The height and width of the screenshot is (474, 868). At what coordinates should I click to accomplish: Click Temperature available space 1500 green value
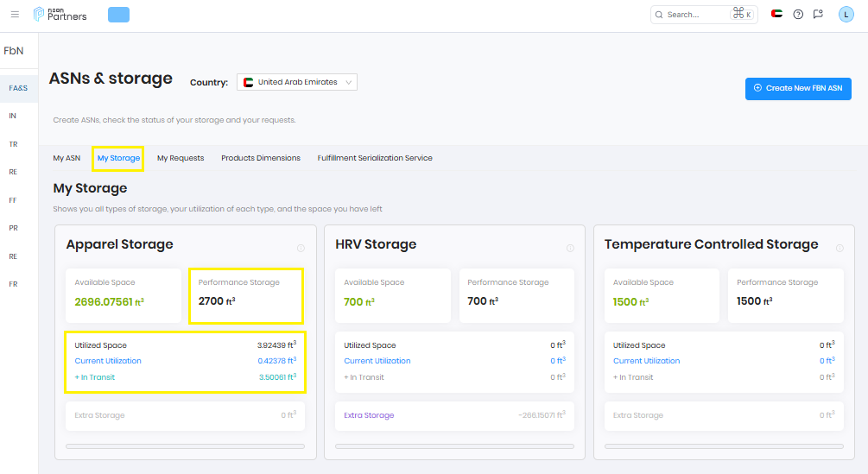[630, 302]
